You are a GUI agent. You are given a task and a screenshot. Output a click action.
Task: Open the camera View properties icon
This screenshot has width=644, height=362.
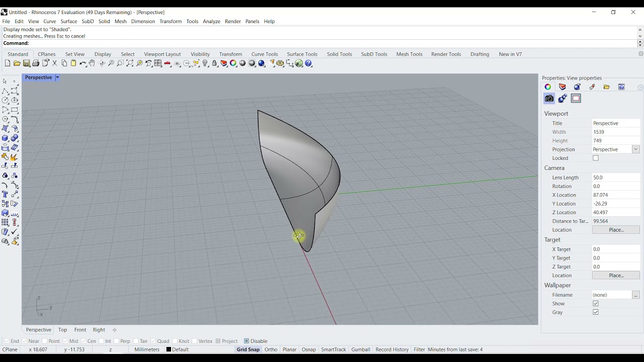click(549, 99)
